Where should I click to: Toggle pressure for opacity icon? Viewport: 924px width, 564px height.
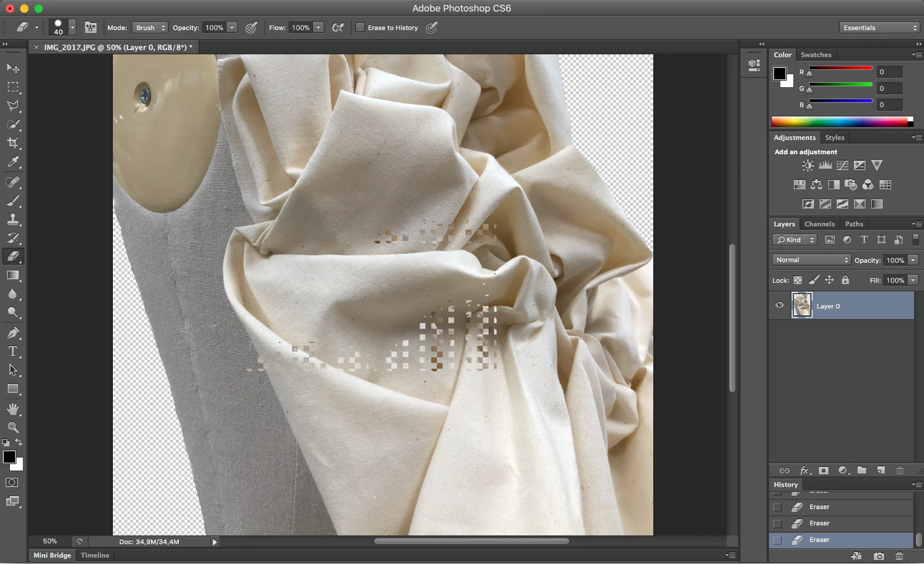(x=251, y=28)
